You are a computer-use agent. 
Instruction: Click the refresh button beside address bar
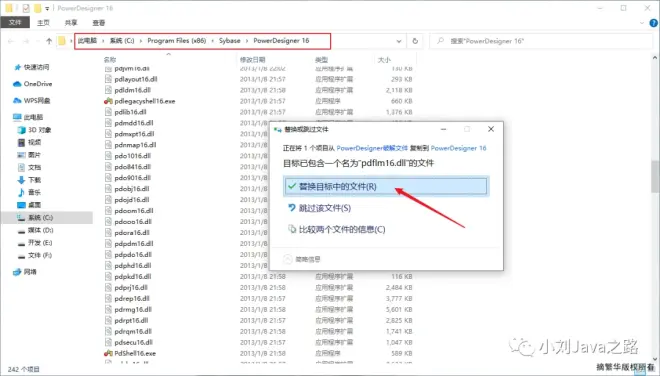pos(415,41)
